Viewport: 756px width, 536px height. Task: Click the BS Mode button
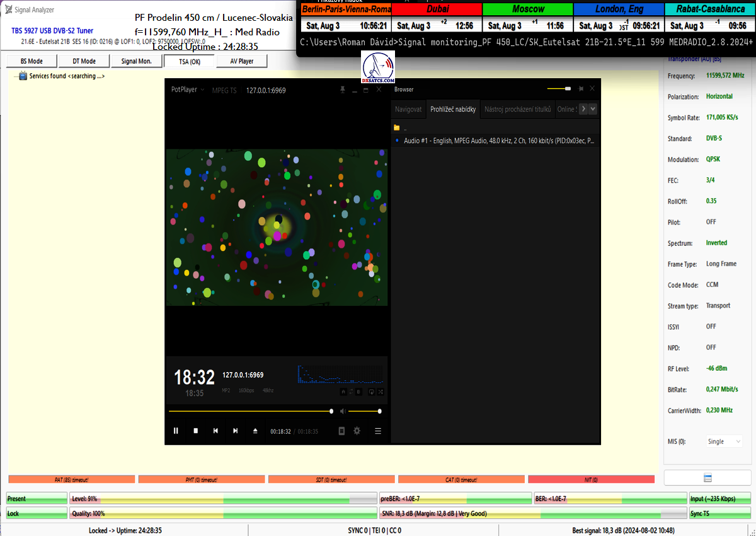(31, 61)
